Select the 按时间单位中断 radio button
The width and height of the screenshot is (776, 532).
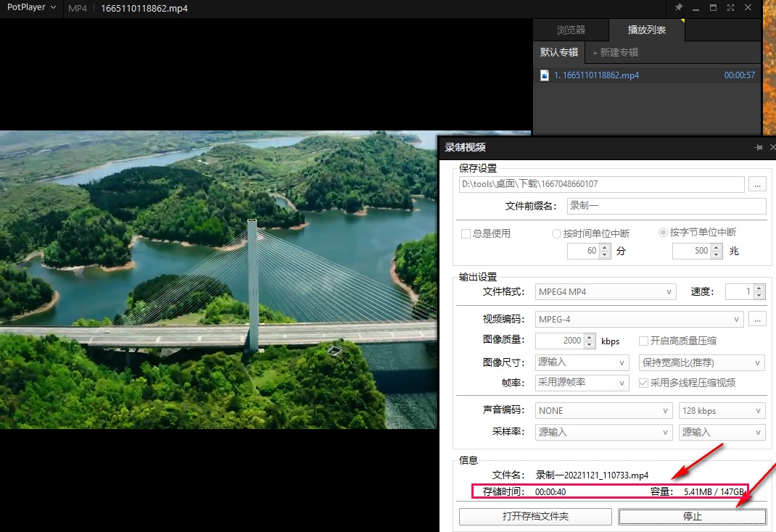pos(556,233)
